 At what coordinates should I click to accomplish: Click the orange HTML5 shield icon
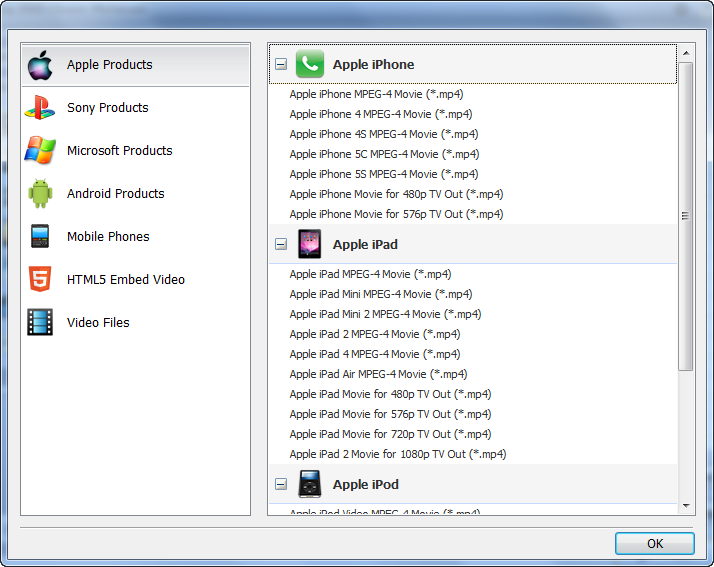pyautogui.click(x=40, y=279)
